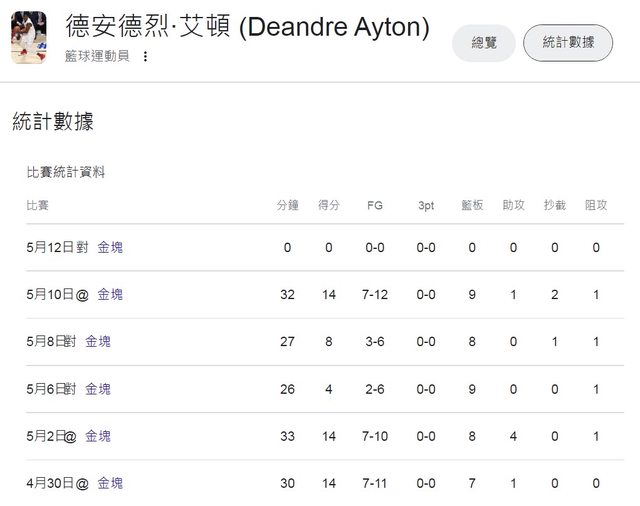Click the 分鐘 minutes column header
The image size is (640, 506).
click(287, 205)
